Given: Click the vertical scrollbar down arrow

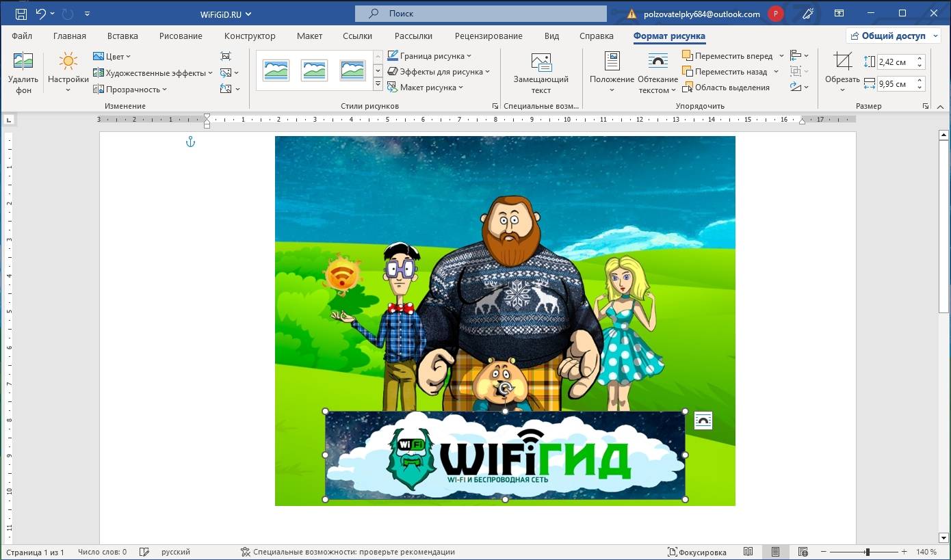Looking at the screenshot, I should click(944, 537).
